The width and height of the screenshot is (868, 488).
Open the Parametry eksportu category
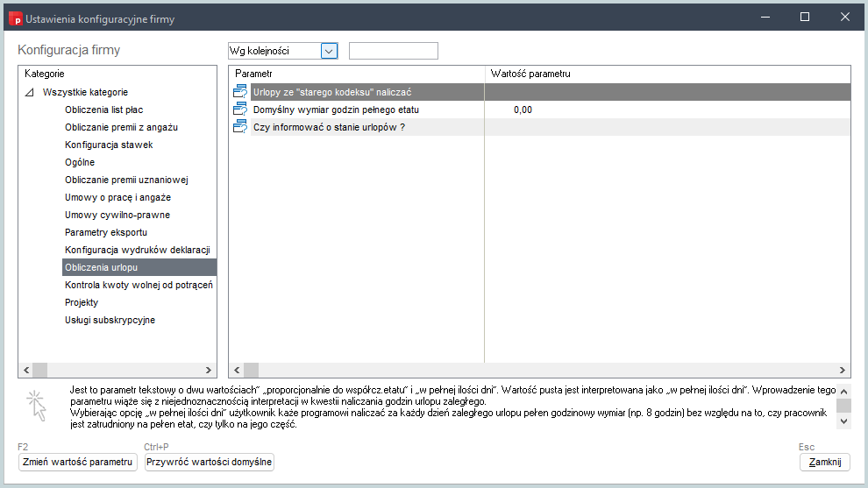106,232
